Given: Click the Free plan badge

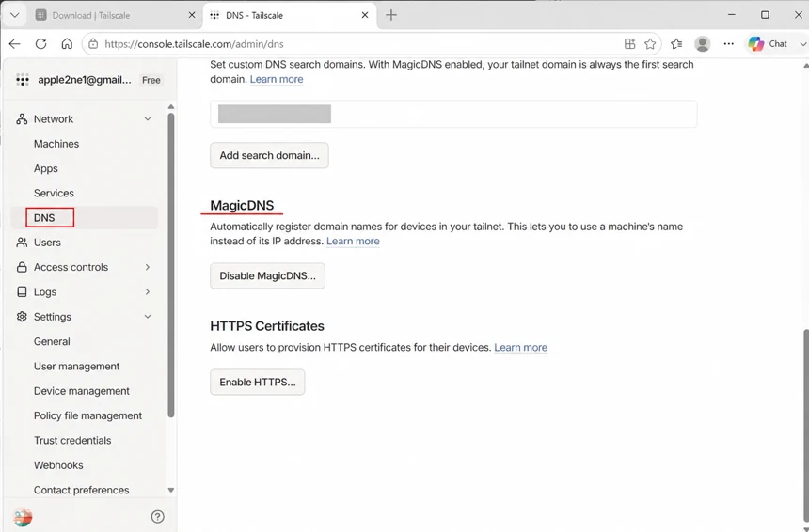Looking at the screenshot, I should 151,80.
